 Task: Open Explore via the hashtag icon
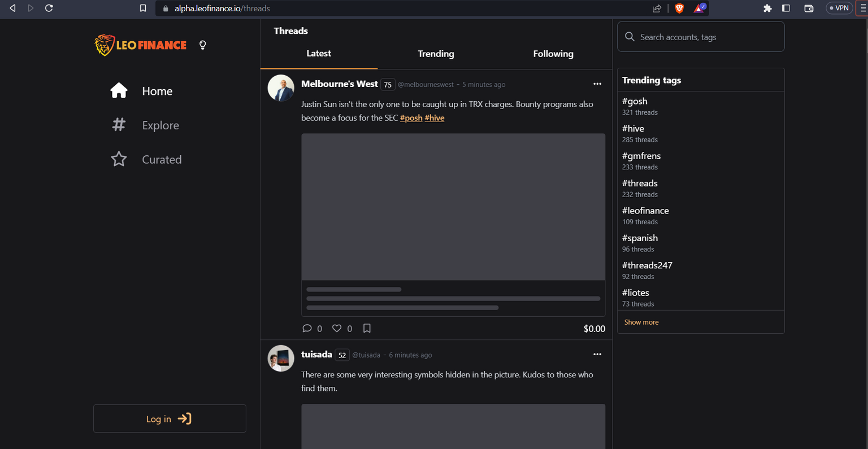119,125
